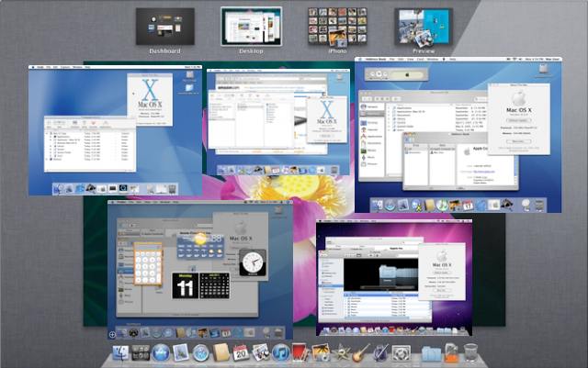Select the Snow Leopard purple aurora window
This screenshot has width=588, height=368.
[394, 277]
